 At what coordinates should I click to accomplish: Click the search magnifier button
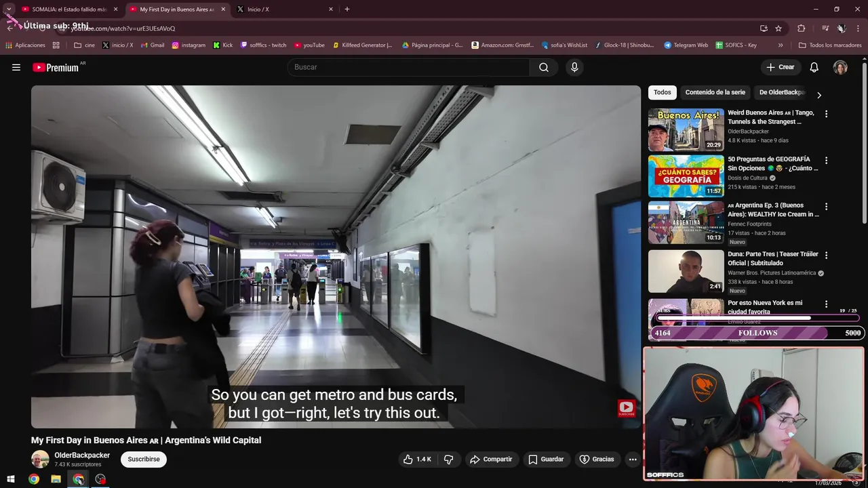click(x=544, y=67)
